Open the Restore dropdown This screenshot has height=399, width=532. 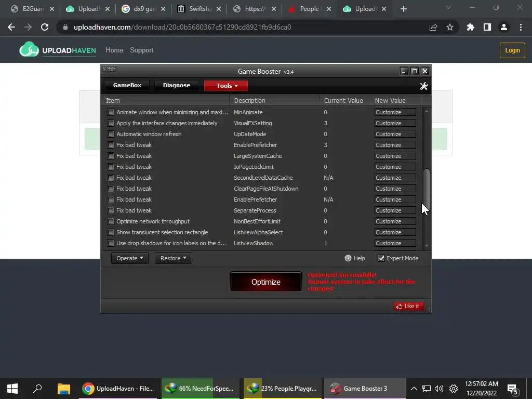pyautogui.click(x=174, y=258)
